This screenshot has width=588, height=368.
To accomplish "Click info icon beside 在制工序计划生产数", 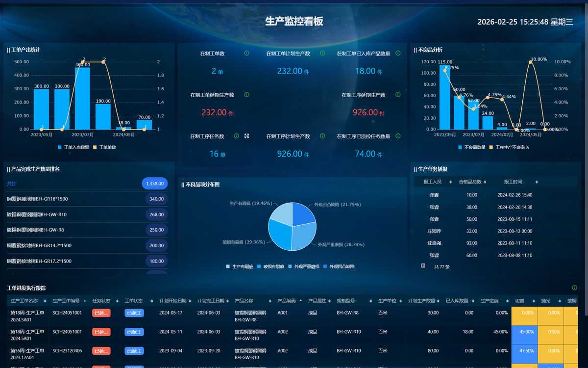I will click(x=322, y=136).
